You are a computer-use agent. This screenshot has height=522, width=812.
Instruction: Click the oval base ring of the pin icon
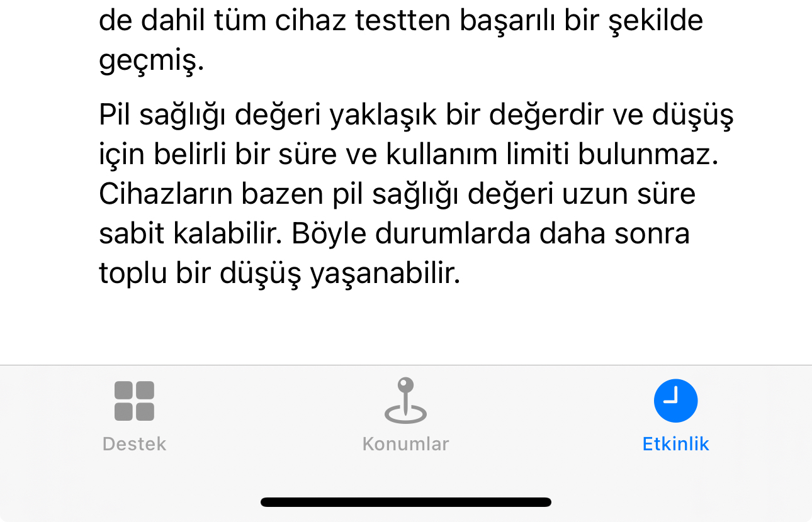point(406,414)
